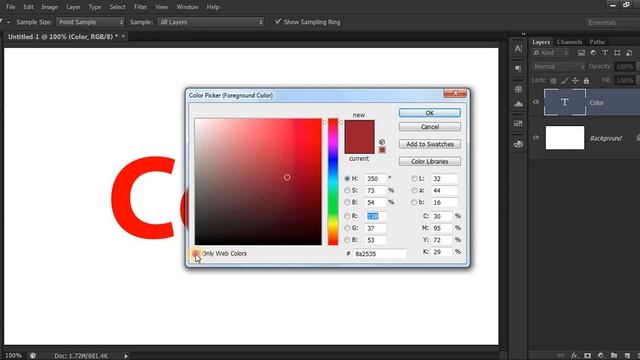This screenshot has width=640, height=360.
Task: Select the R red radio button
Action: pyautogui.click(x=347, y=216)
